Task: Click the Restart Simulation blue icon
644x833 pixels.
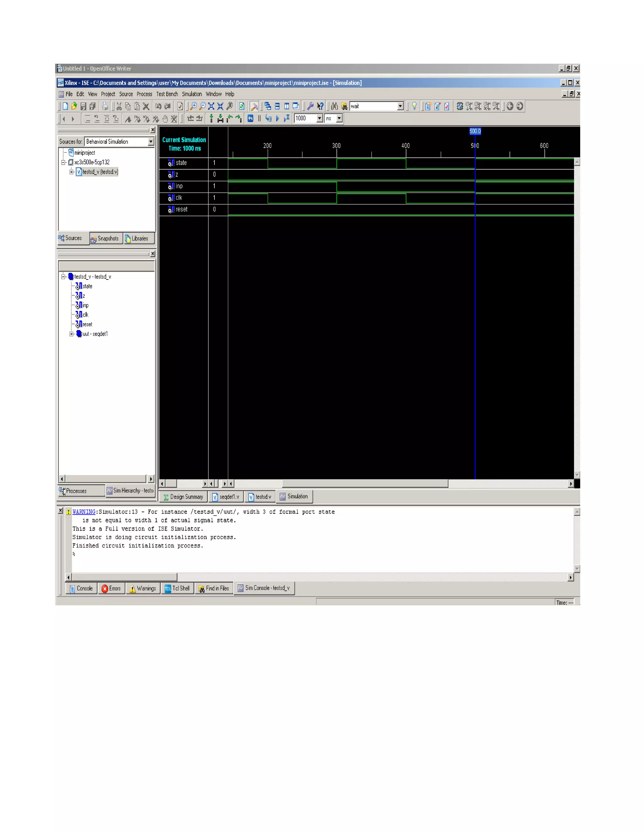Action: [x=250, y=118]
